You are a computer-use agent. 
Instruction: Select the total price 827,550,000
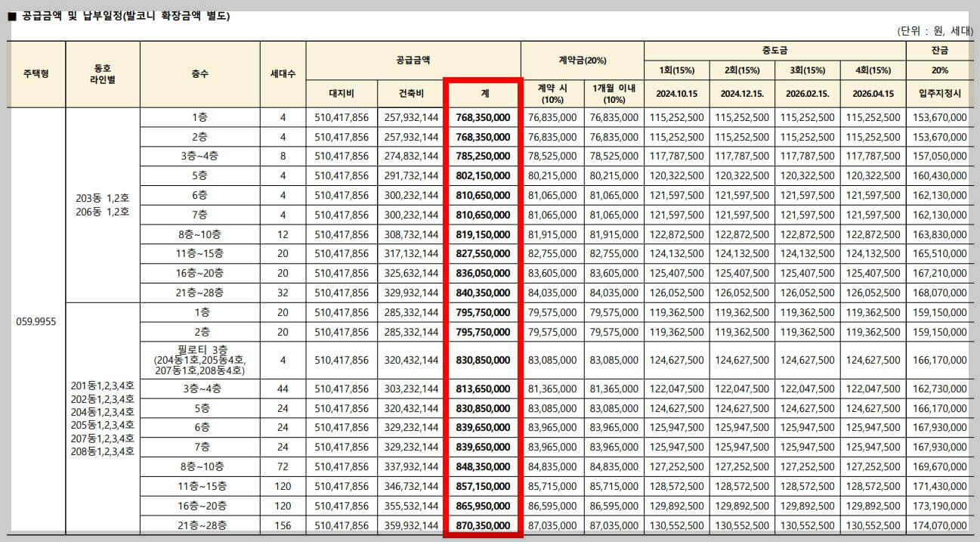point(483,253)
